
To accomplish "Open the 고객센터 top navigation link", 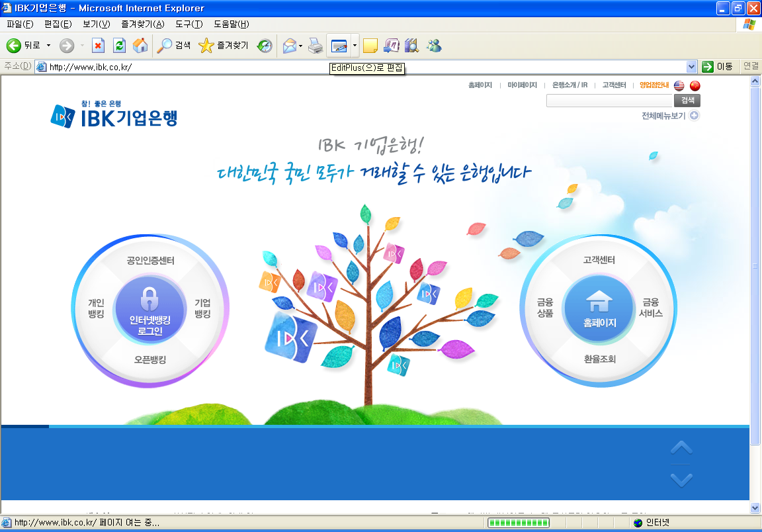I will (x=614, y=85).
